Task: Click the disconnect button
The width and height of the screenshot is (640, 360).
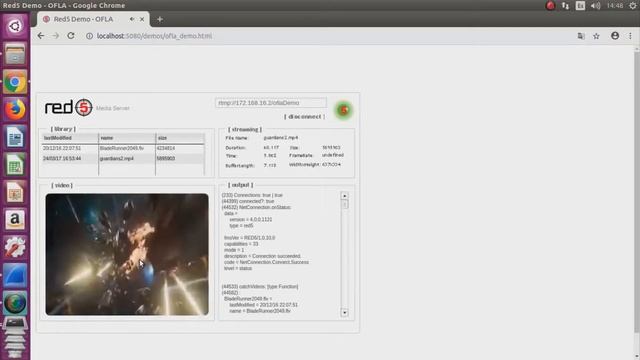Action: pos(304,117)
